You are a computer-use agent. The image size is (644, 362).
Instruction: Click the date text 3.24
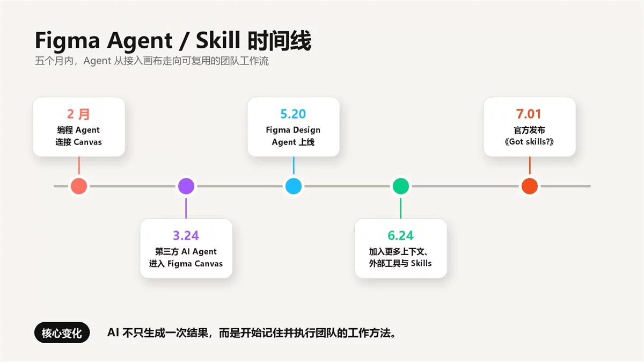click(x=186, y=235)
